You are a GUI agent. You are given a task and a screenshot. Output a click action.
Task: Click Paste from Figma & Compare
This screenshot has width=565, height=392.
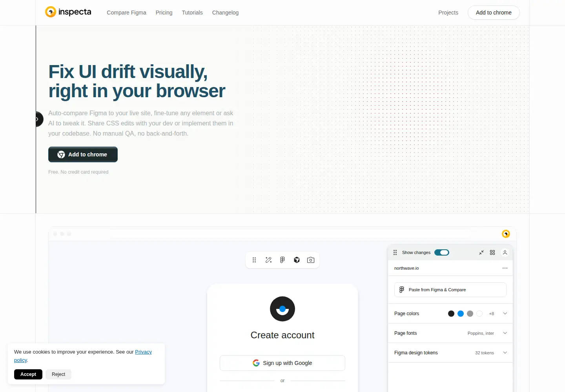point(450,290)
